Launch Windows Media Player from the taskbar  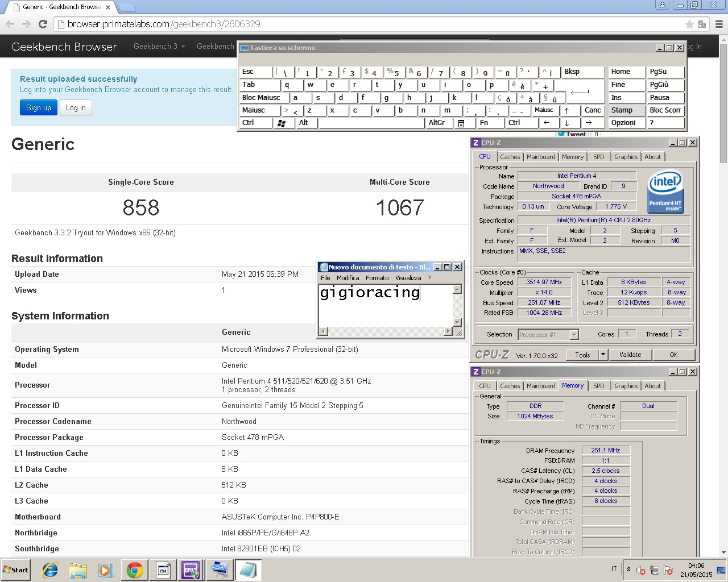click(x=106, y=570)
